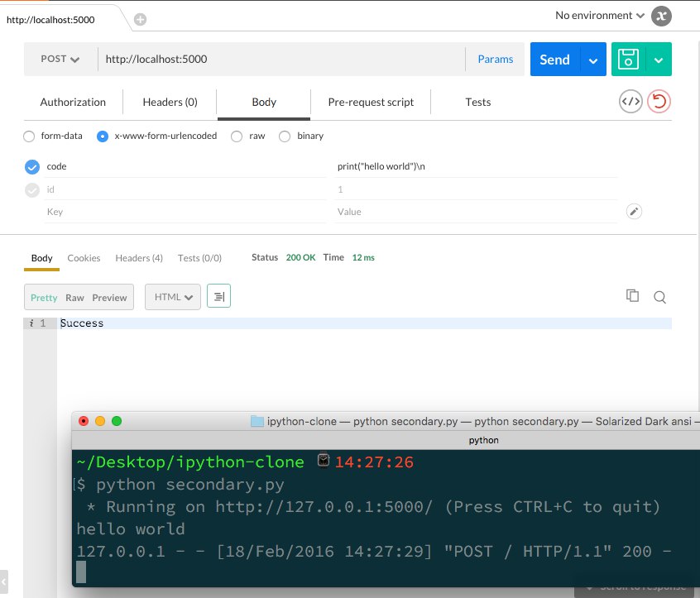Click the 14:27:26 timestamp in terminal prompt
The width and height of the screenshot is (700, 598).
tap(374, 462)
